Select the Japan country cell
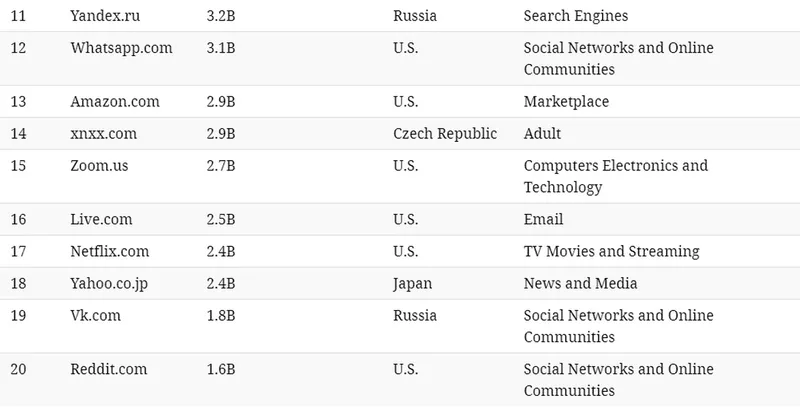Image resolution: width=800 pixels, height=407 pixels. 413,283
